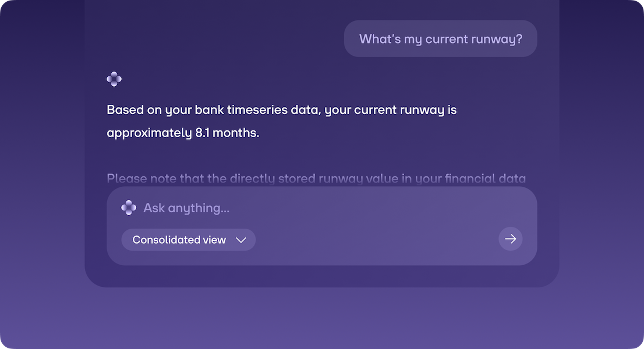Select the circular send button on the right
This screenshot has height=349, width=644.
(510, 238)
